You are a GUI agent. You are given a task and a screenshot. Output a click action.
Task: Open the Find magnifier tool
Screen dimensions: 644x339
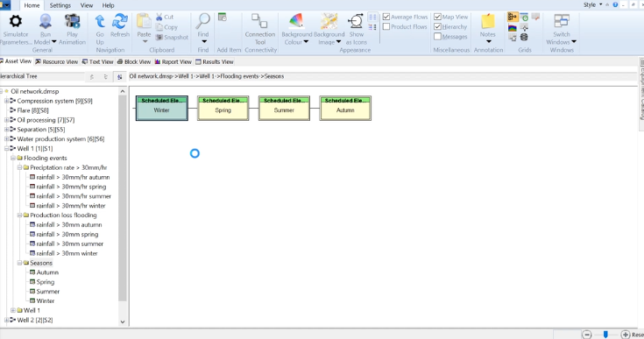coord(203,21)
